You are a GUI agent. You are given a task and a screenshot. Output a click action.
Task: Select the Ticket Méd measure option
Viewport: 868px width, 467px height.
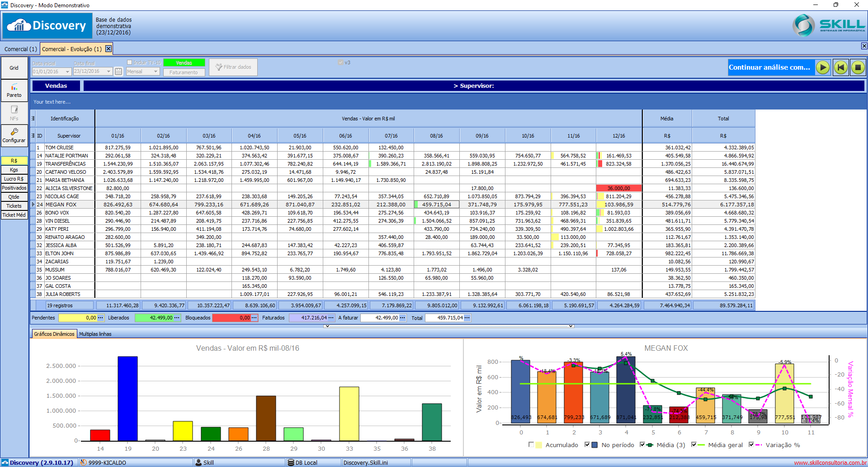point(14,215)
